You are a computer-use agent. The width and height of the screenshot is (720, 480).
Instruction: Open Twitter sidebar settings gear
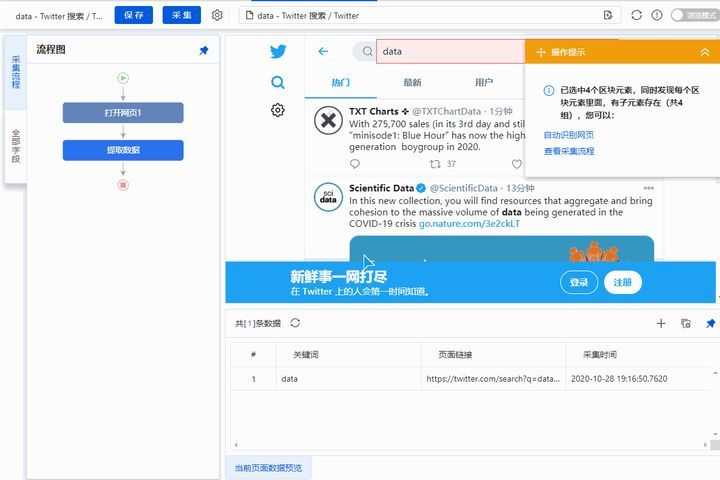tap(278, 110)
